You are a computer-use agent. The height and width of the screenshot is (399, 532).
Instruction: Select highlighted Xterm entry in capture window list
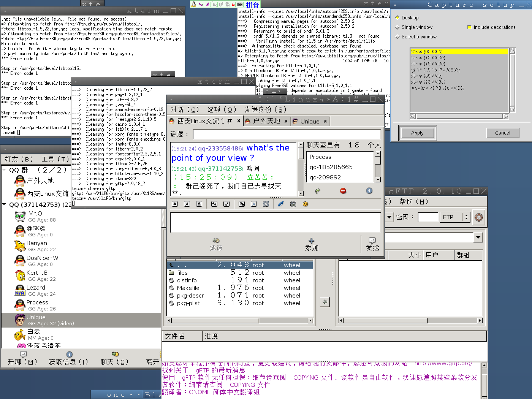[x=459, y=52]
